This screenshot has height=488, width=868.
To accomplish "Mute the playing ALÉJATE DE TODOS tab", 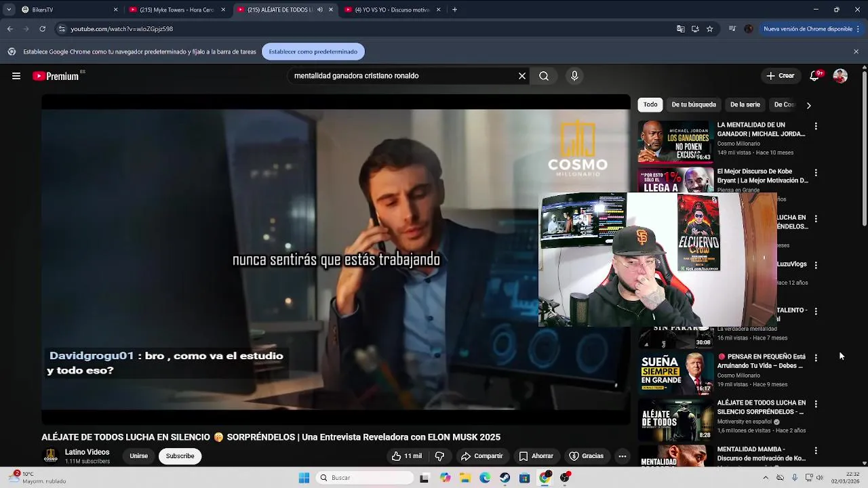I will point(319,9).
